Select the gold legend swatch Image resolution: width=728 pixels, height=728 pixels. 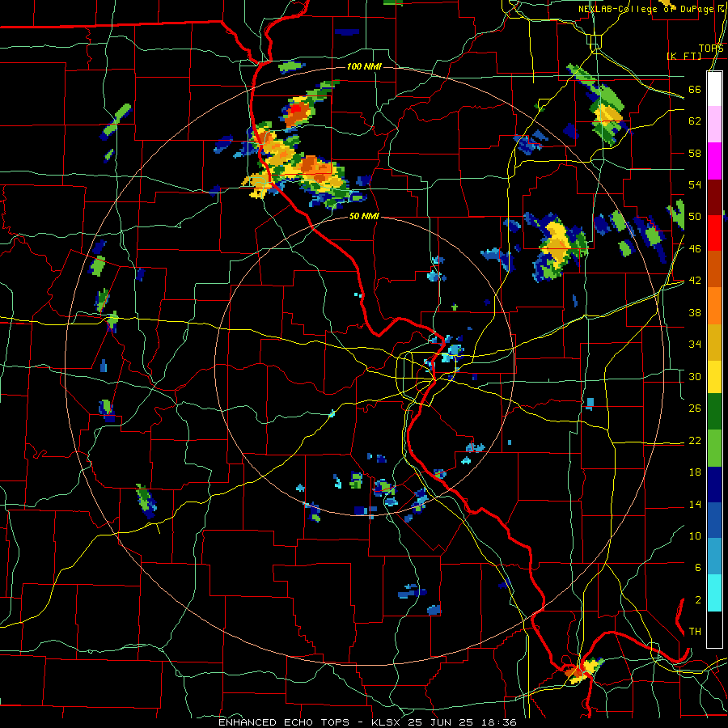point(714,342)
